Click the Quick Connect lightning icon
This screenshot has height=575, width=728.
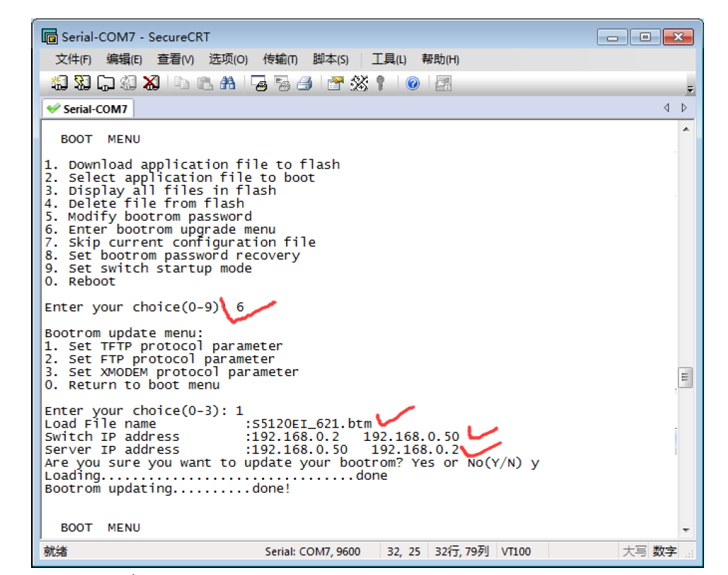82,83
